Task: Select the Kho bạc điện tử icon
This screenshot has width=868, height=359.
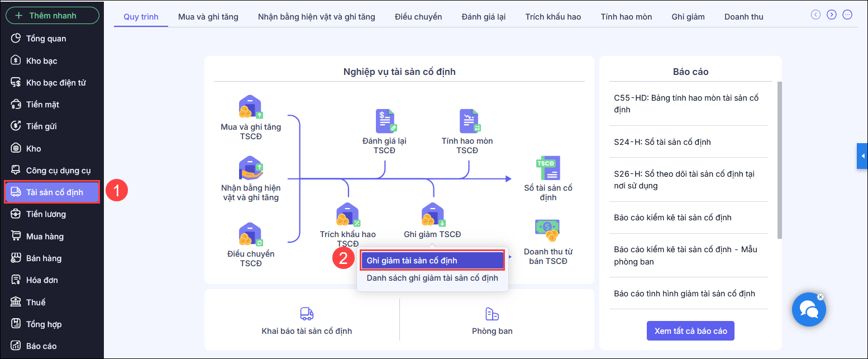Action: pos(16,82)
